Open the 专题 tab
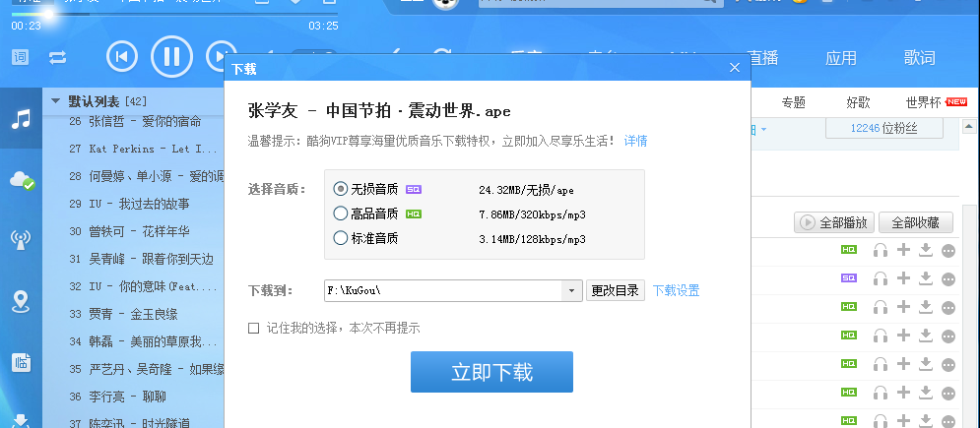Image resolution: width=980 pixels, height=428 pixels. coord(794,102)
